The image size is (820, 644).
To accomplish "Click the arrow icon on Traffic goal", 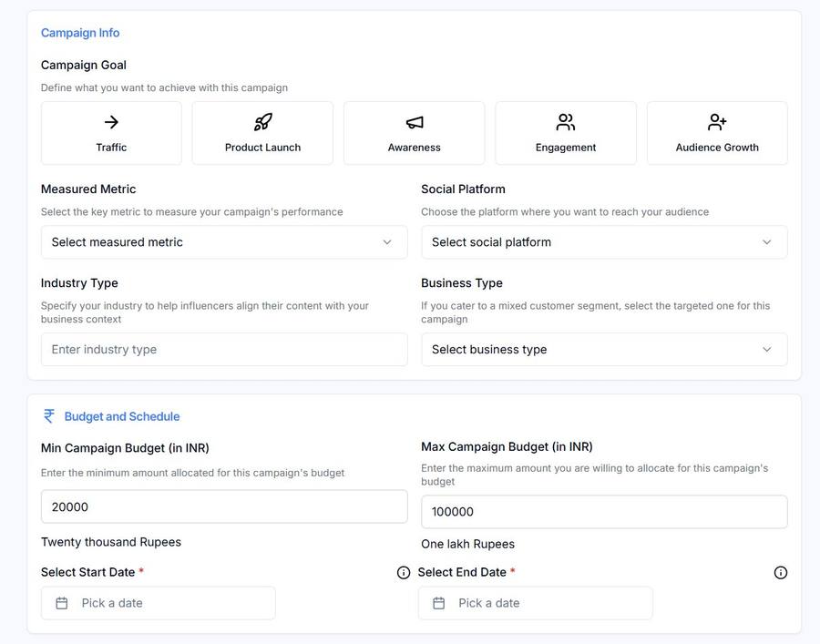I will tap(111, 122).
